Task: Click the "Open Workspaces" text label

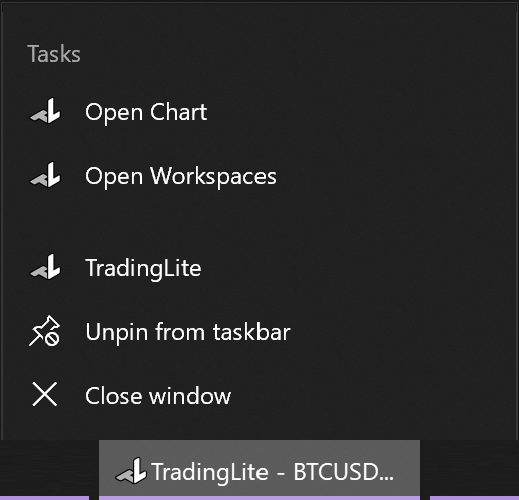Action: (x=181, y=176)
